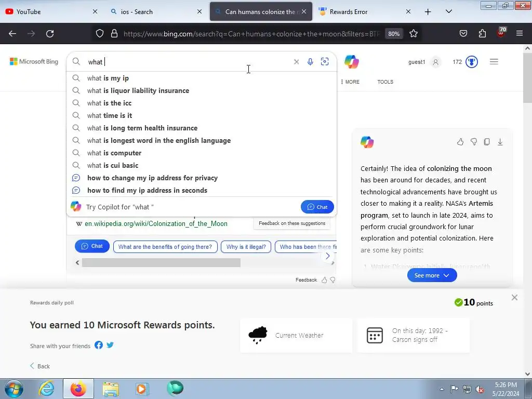The height and width of the screenshot is (399, 532).
Task: Open 'On this day: 1992' card
Action: point(414,335)
